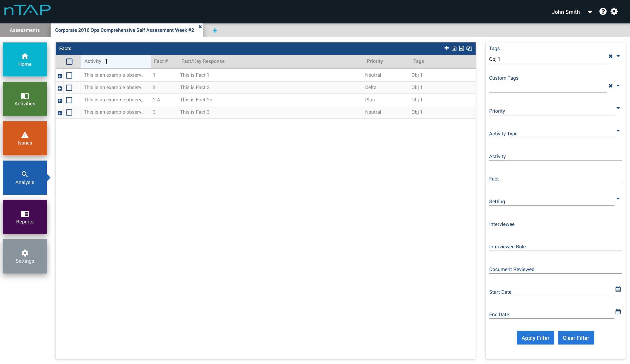Image resolution: width=630 pixels, height=364 pixels.
Task: Check the box for Fact 1 row
Action: coord(69,75)
